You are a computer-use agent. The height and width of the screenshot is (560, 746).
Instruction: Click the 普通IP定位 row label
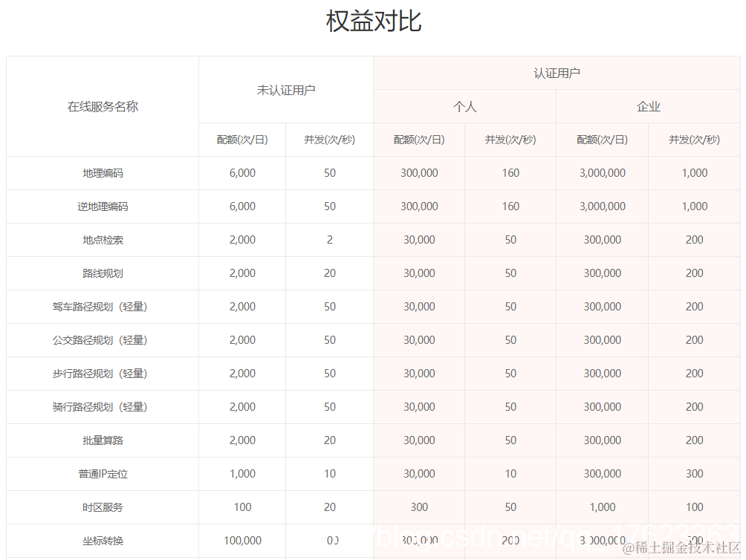click(x=102, y=473)
